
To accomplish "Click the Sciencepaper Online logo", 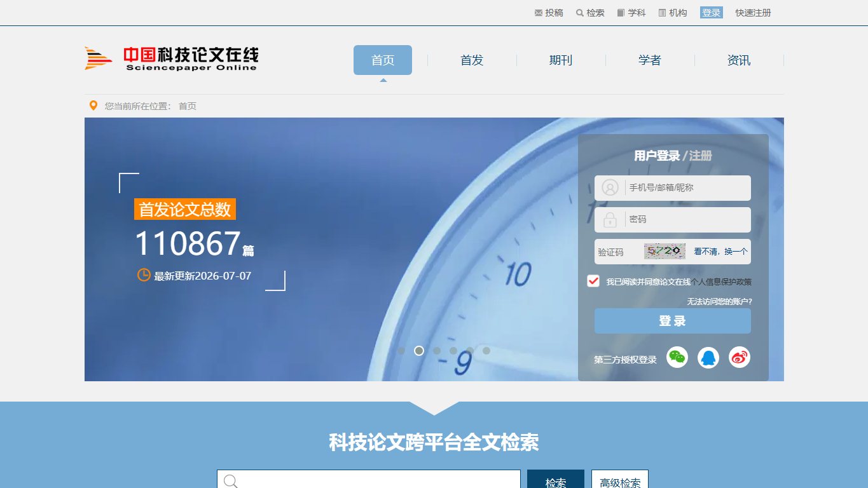I will pos(172,58).
